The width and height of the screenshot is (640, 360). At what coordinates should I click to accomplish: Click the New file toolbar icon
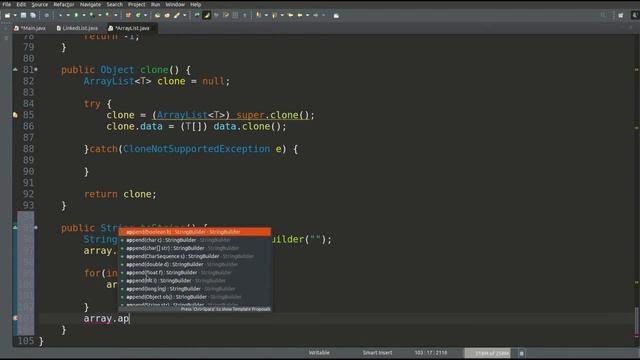7,16
